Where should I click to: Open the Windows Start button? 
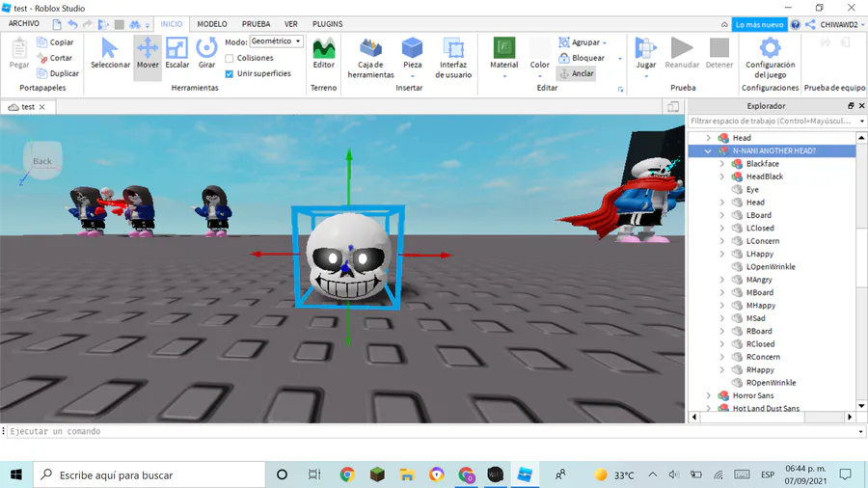tap(16, 474)
